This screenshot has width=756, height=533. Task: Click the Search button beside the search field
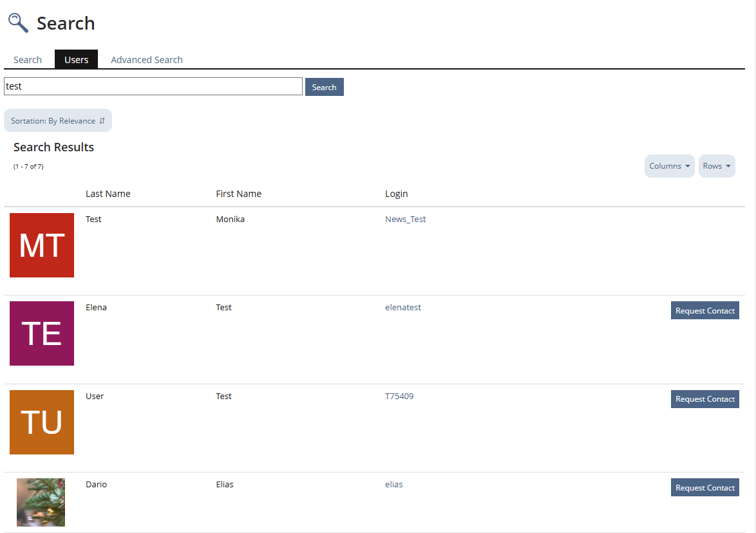(324, 88)
